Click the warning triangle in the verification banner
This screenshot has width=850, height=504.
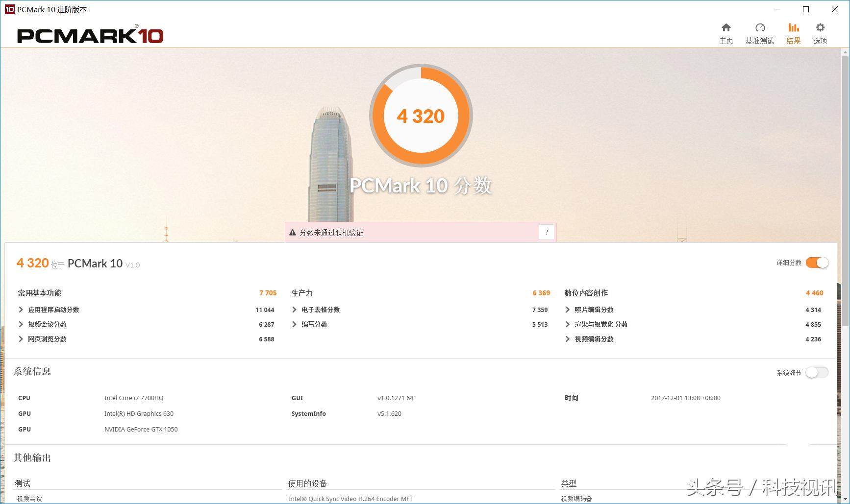293,232
